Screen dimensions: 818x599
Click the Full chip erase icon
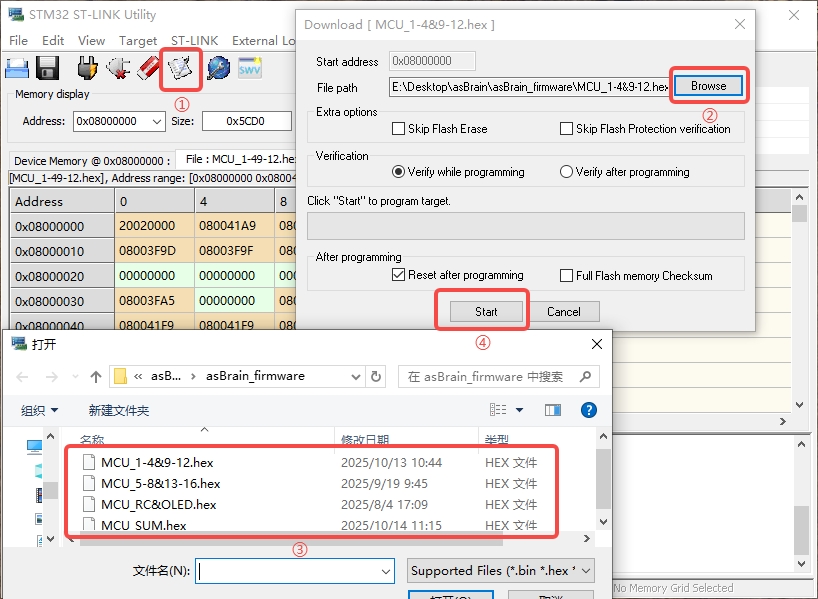[x=148, y=68]
